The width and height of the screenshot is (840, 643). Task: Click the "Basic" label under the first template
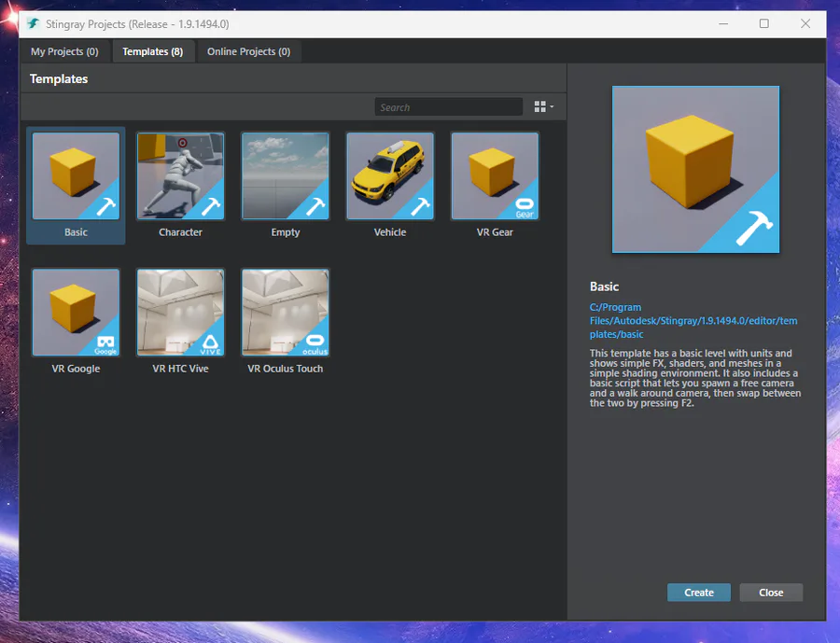[x=76, y=232]
